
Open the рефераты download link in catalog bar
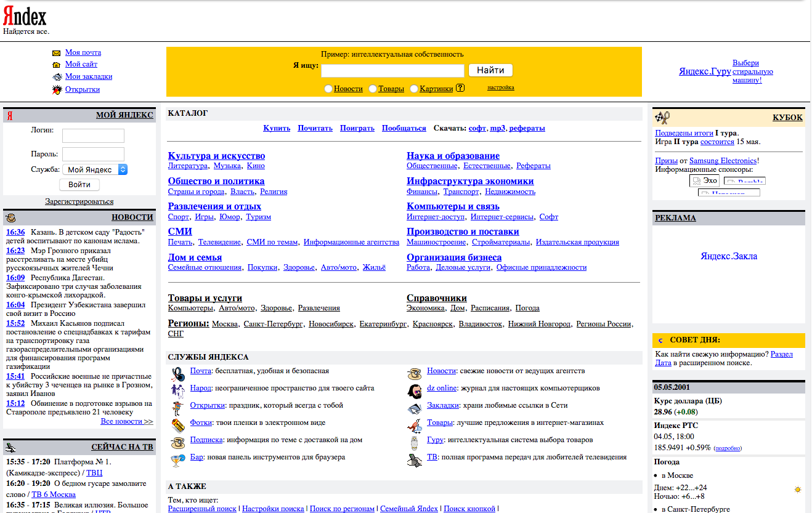tap(527, 128)
